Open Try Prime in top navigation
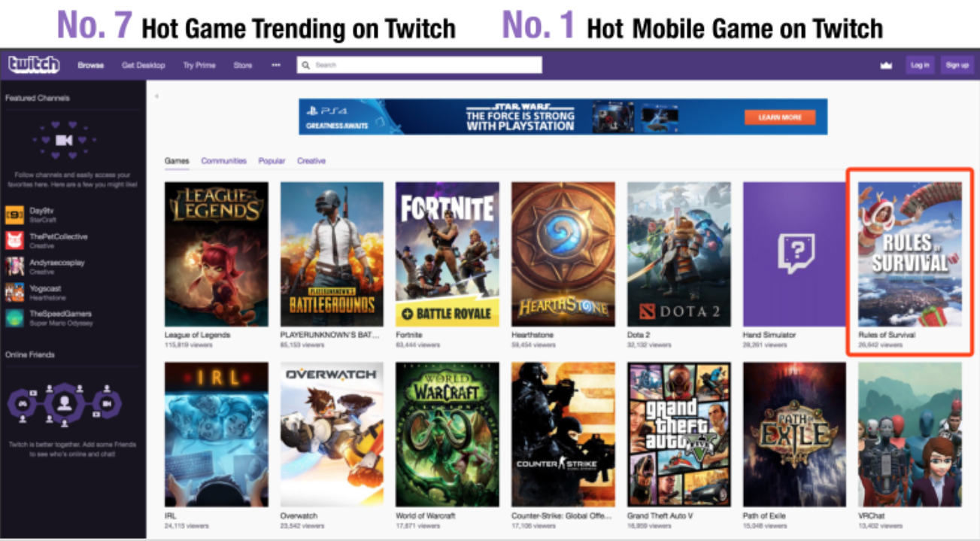The width and height of the screenshot is (980, 541). point(199,65)
